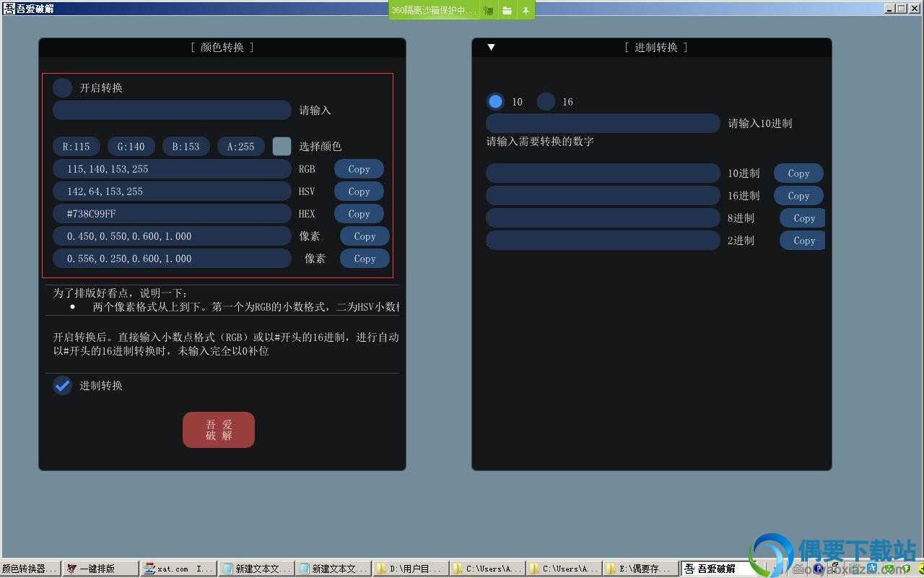Focus the 请输入 color input field
Viewport: 924px width, 578px height.
172,111
